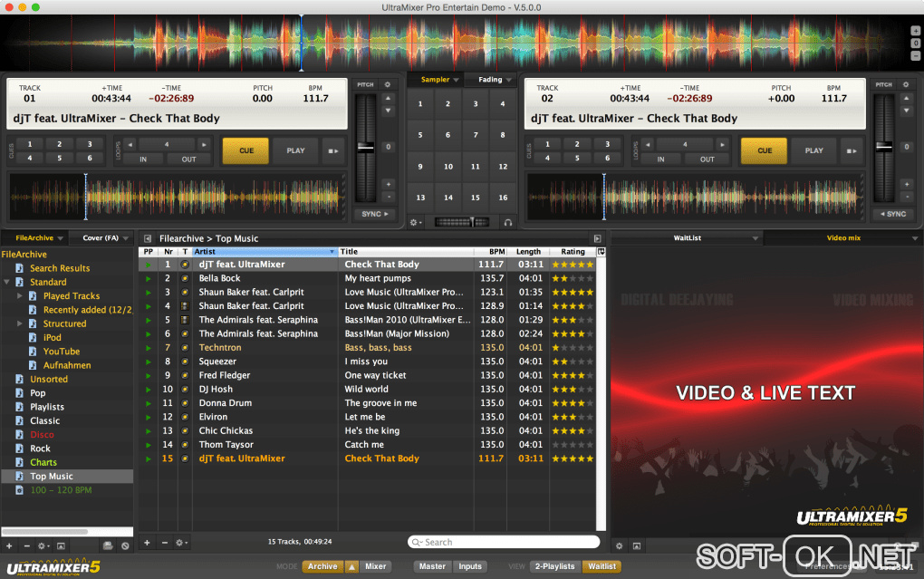Click deck 1 CUE button
Image resolution: width=924 pixels, height=579 pixels.
(245, 151)
